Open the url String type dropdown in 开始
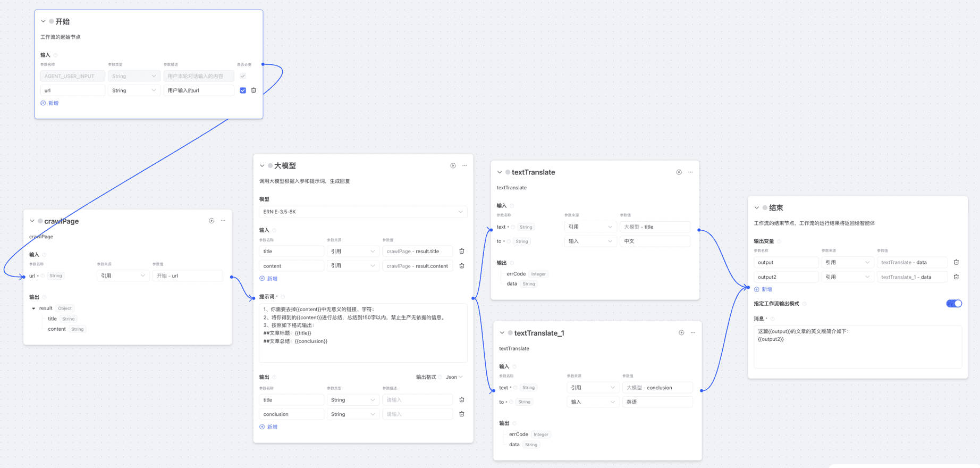The width and height of the screenshot is (980, 468). point(134,90)
